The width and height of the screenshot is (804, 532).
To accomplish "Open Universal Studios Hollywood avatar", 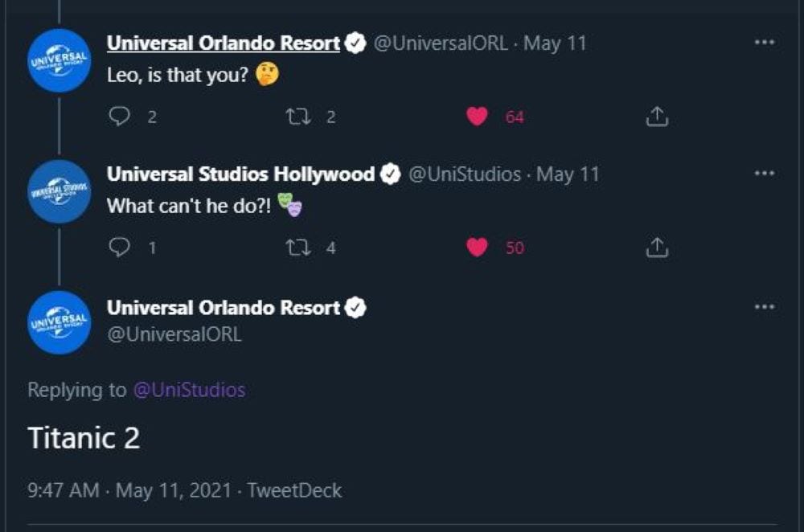I will (59, 192).
